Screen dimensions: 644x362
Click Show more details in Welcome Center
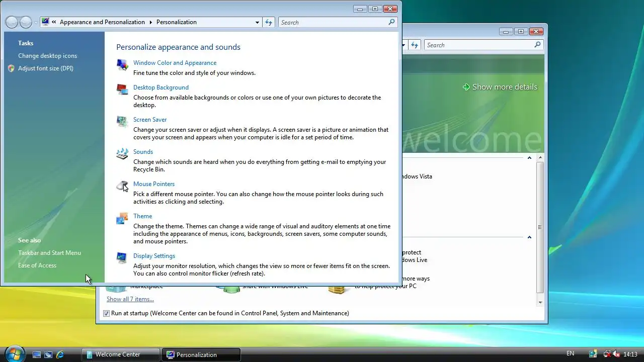(x=505, y=87)
